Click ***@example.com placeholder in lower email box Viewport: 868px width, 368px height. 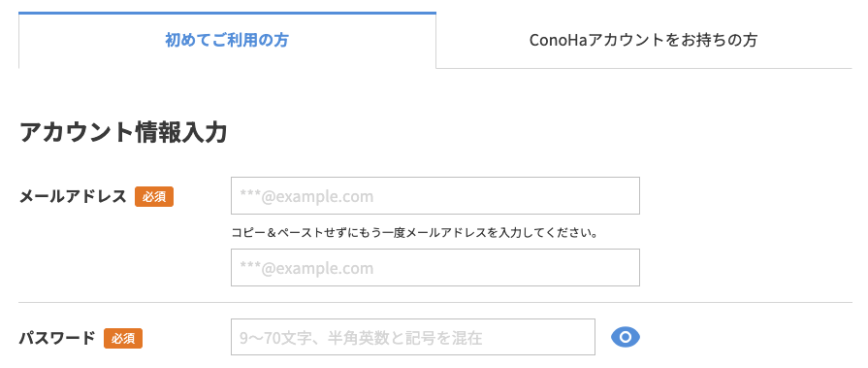[x=306, y=269]
